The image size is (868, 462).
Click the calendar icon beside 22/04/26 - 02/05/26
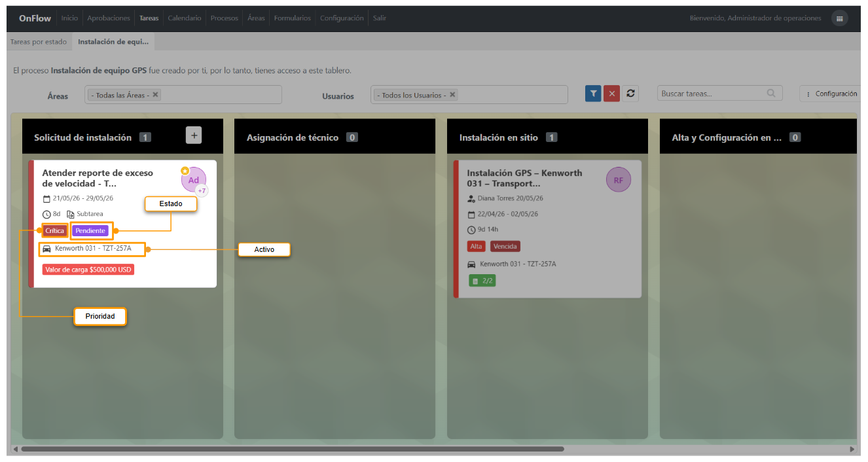(x=471, y=214)
